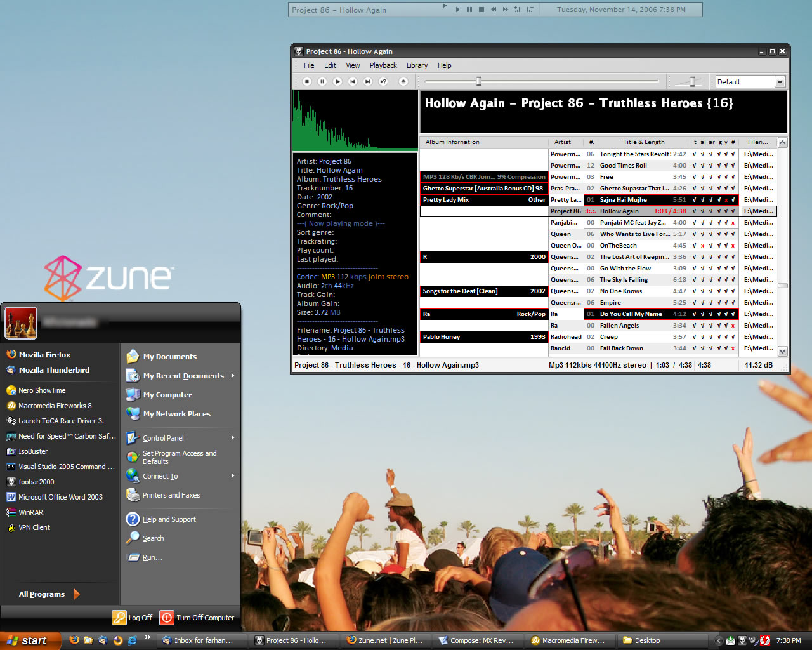
Task: Click the volume down icon in the top desktop bar
Action: click(x=530, y=10)
